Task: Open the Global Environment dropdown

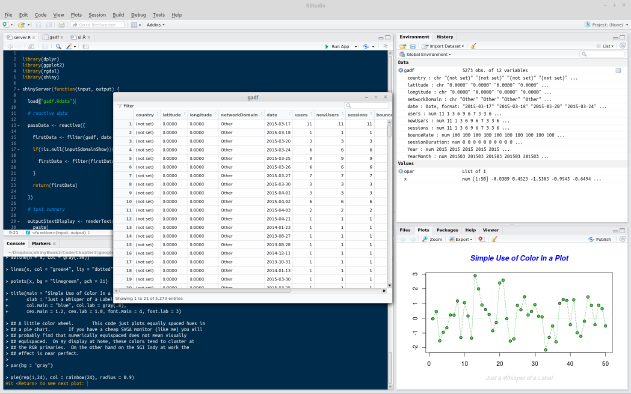Action: (425, 54)
